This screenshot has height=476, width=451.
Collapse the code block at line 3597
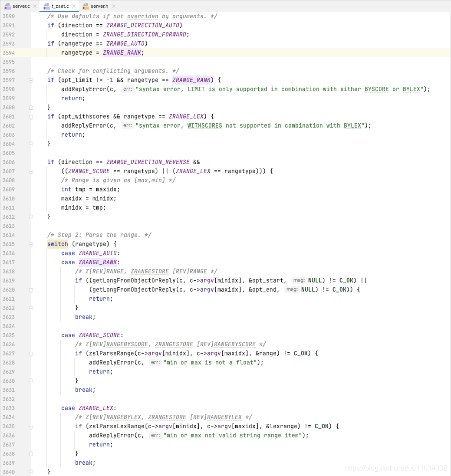point(31,80)
